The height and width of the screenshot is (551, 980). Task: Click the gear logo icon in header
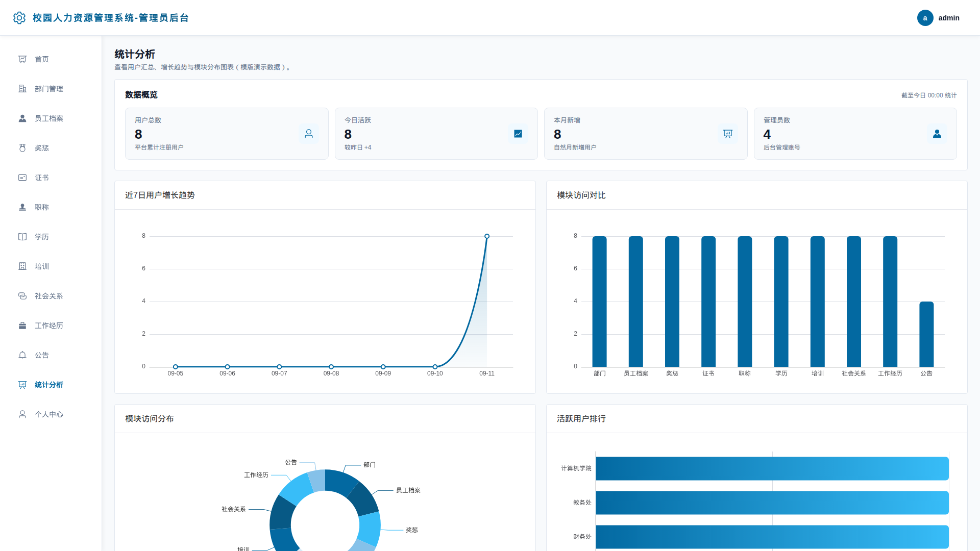[19, 18]
